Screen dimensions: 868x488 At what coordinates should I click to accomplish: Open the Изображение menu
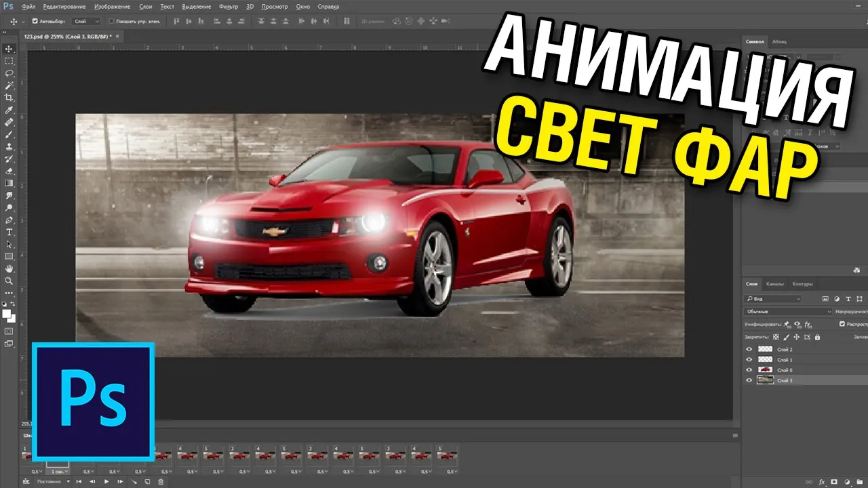113,6
